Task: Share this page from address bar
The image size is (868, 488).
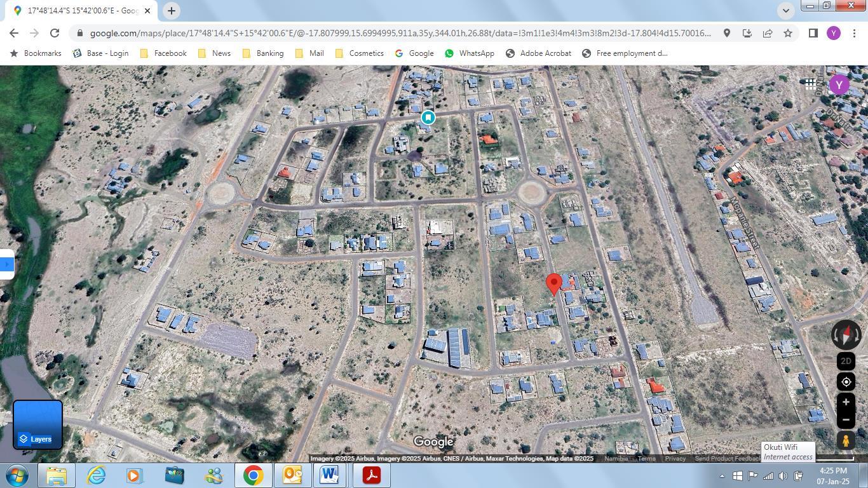Action: 768,33
